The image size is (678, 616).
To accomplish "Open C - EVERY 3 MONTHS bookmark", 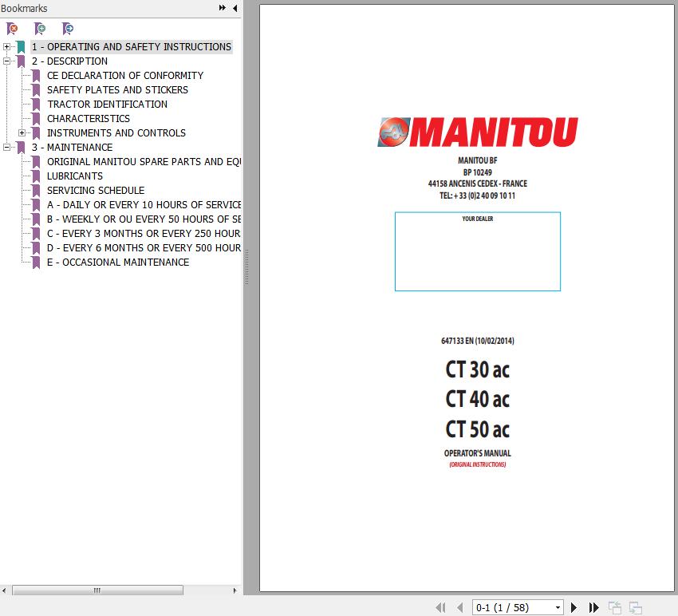I will click(x=144, y=234).
